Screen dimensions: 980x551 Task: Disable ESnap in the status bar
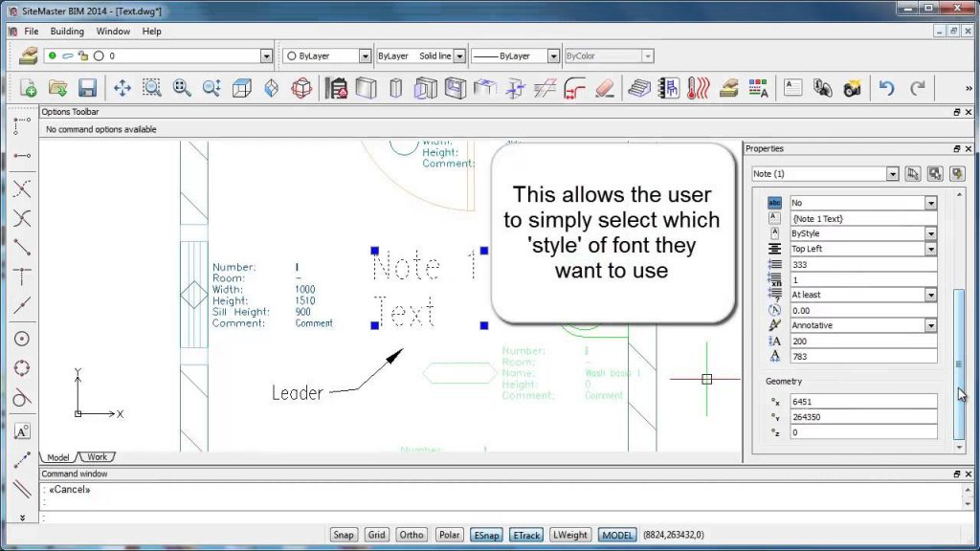pyautogui.click(x=486, y=535)
